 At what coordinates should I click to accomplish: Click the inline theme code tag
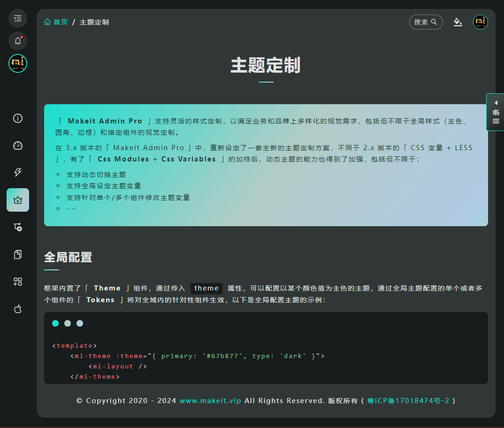[206, 288]
